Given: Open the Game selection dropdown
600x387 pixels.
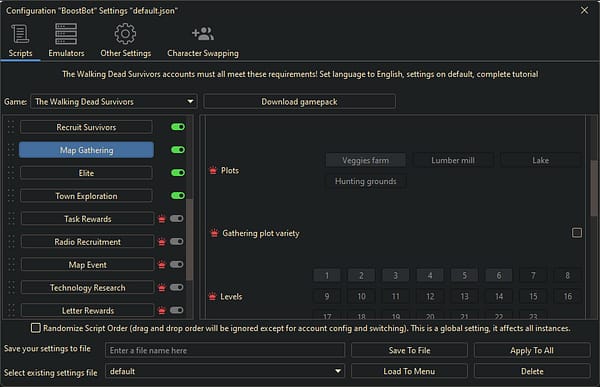Looking at the screenshot, I should pyautogui.click(x=114, y=101).
